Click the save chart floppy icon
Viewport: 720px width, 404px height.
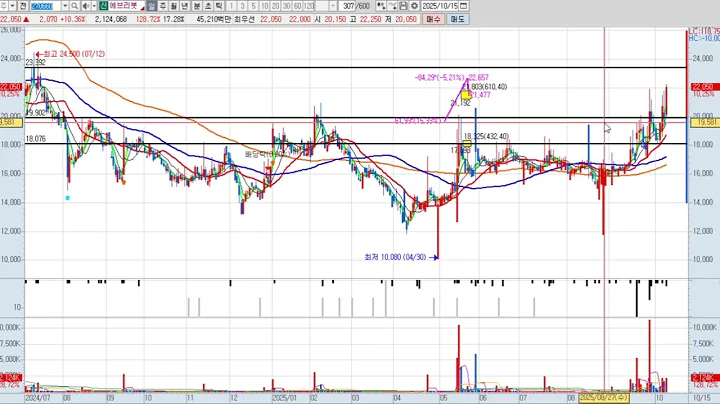point(403,6)
